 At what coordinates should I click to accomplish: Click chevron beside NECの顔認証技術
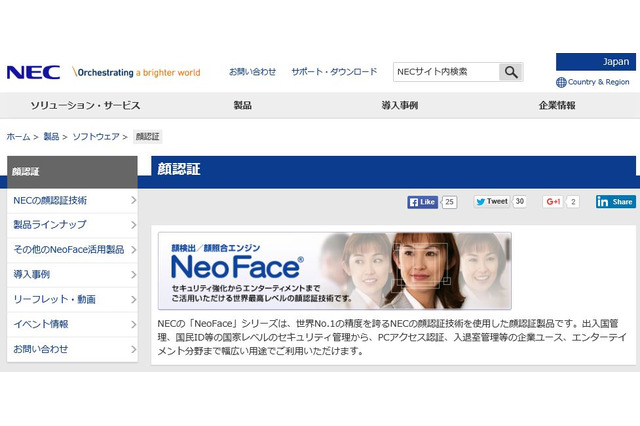133,200
